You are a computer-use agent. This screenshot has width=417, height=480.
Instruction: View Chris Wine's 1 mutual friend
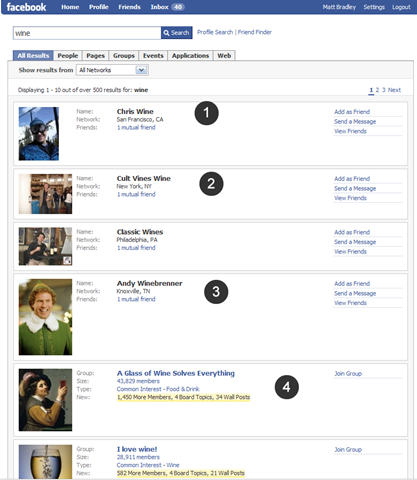point(136,127)
